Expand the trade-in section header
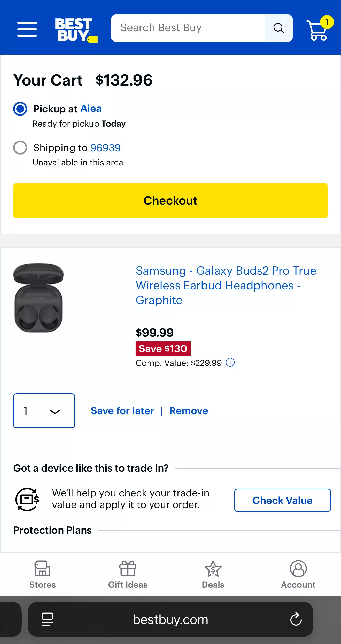This screenshot has height=644, width=341. click(x=91, y=468)
